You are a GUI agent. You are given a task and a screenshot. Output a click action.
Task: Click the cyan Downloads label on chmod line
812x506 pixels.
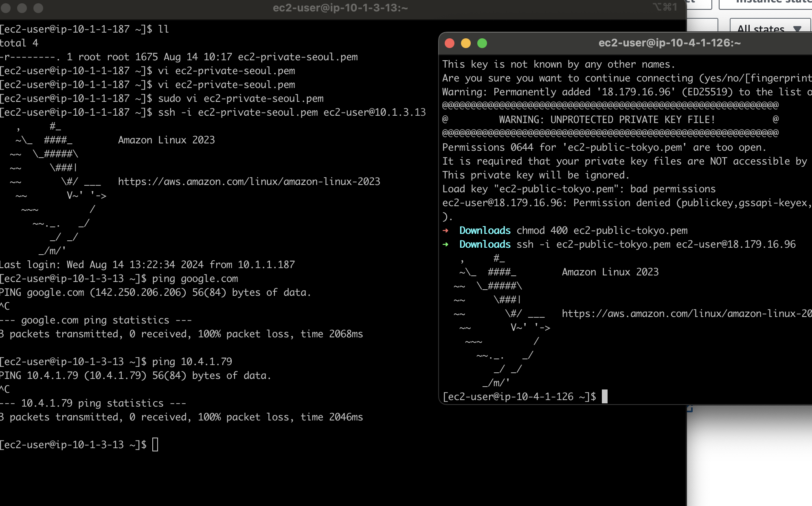click(485, 231)
